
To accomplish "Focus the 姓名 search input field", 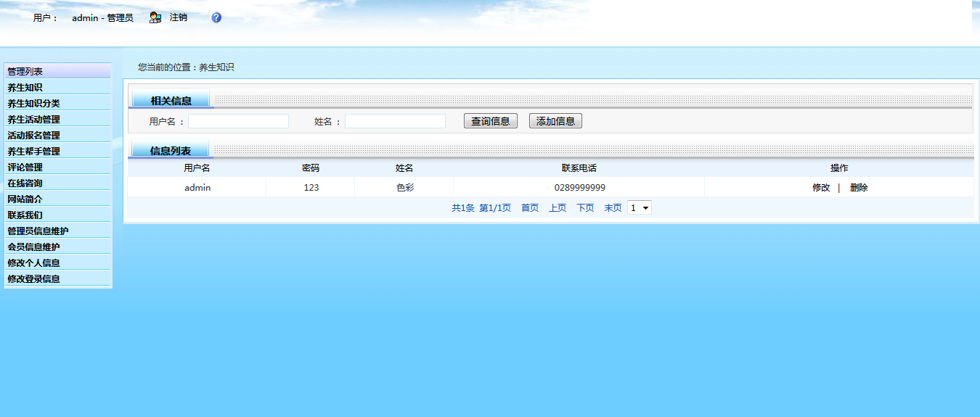I will click(395, 121).
